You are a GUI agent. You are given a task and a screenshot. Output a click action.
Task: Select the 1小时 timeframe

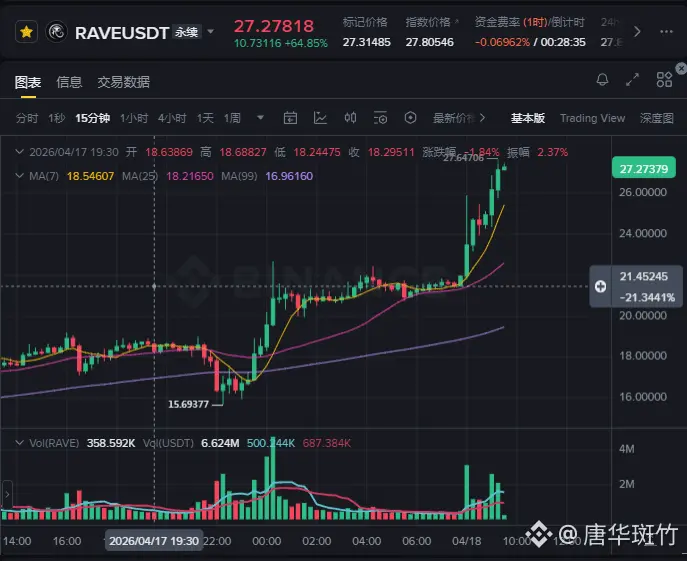[x=134, y=118]
